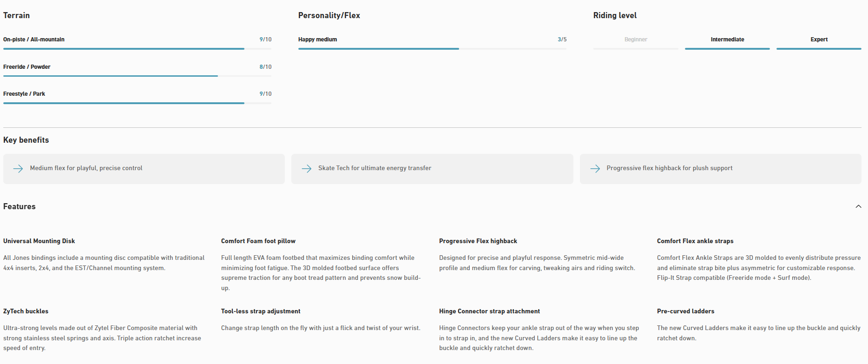Click arrow icon beside Progressive flex highback benefit
868x364 pixels.
[x=595, y=169]
